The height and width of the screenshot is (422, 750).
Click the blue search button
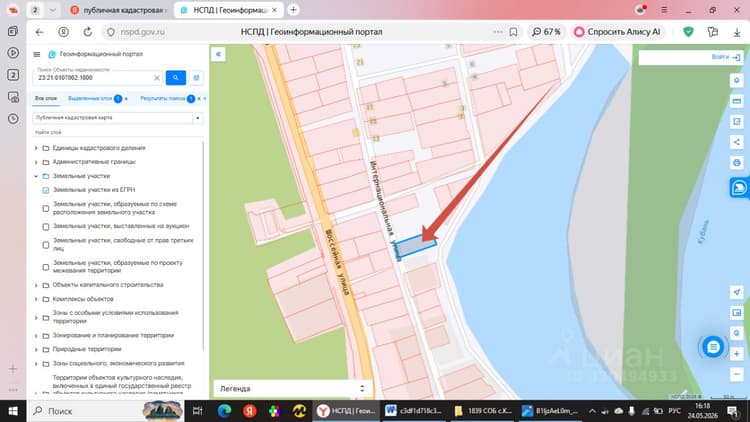coord(176,78)
